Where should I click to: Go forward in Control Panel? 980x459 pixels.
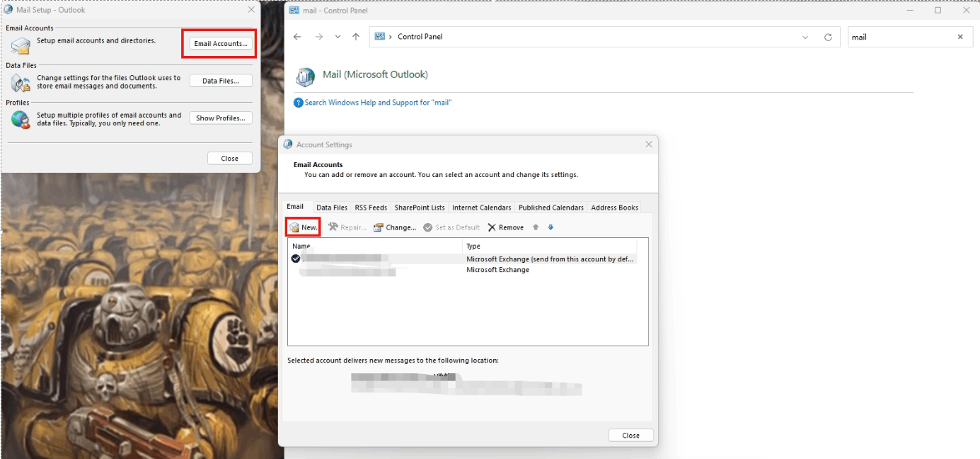click(x=318, y=37)
